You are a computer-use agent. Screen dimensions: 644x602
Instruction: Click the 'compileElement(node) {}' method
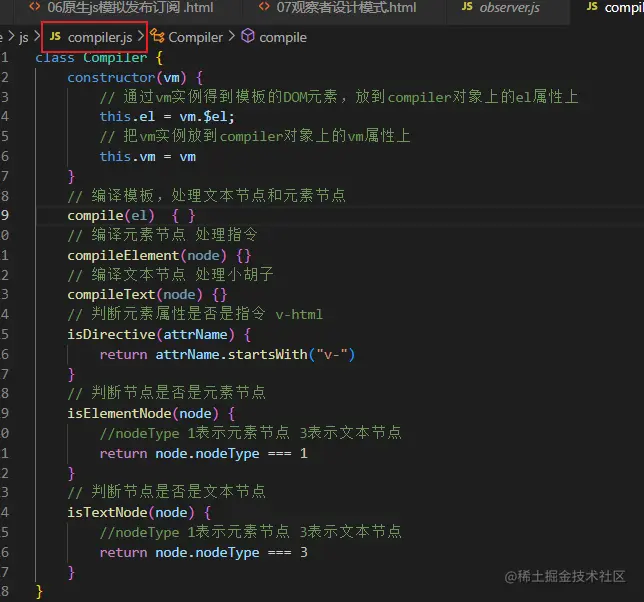point(159,255)
